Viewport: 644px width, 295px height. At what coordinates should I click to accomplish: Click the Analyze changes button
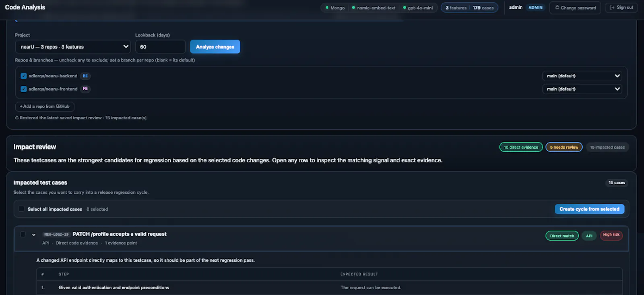click(x=215, y=47)
